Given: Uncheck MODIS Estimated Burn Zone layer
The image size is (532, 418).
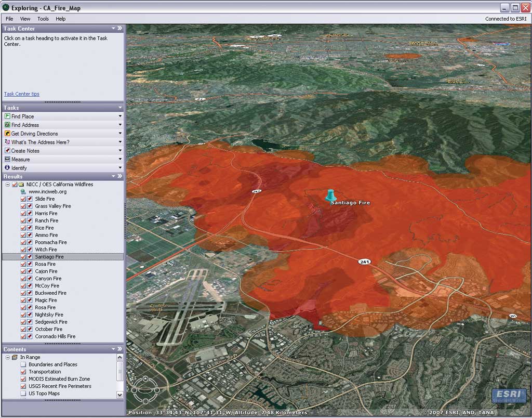Looking at the screenshot, I should [23, 379].
